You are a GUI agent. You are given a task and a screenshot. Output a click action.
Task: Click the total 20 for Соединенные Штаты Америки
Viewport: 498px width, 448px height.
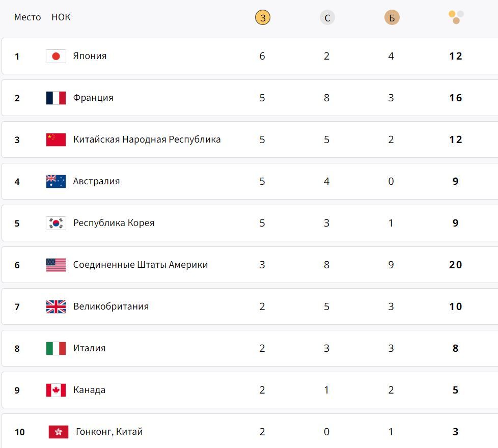455,265
